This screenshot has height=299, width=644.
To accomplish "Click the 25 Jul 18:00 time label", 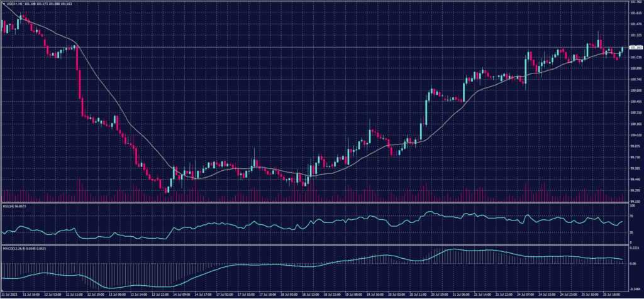I will coord(614,293).
